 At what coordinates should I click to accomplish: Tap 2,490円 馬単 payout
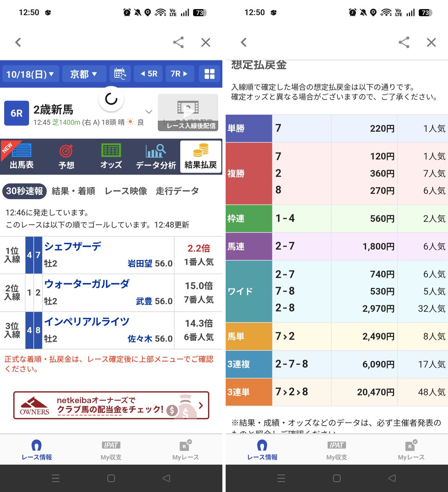pos(378,337)
